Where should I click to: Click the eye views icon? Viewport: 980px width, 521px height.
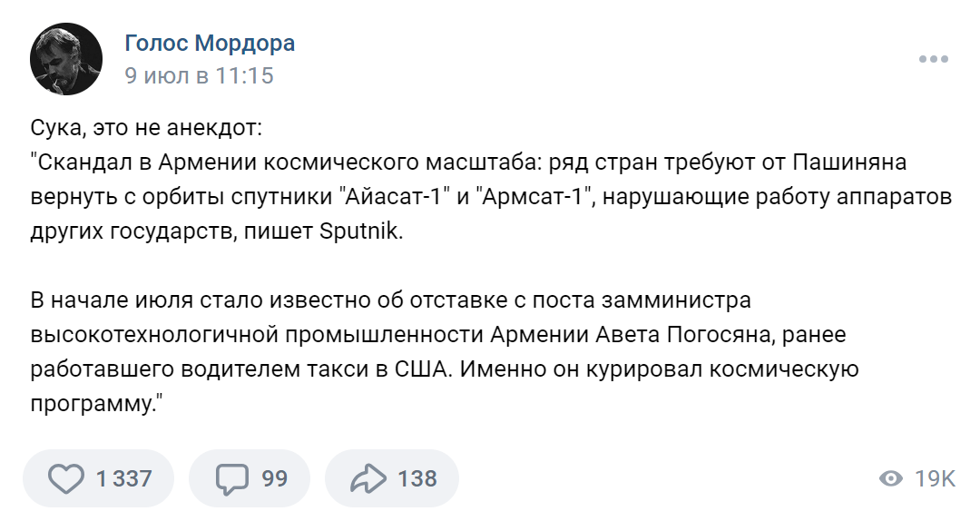click(x=892, y=479)
